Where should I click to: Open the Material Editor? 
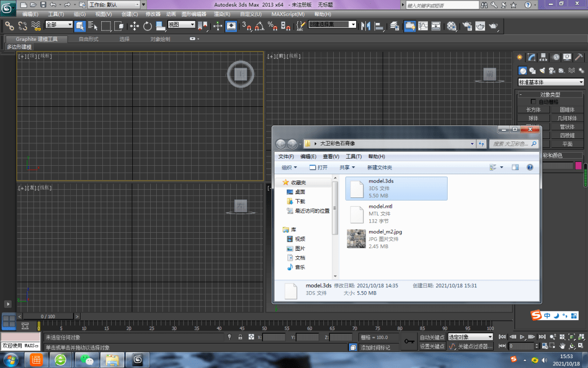point(451,26)
